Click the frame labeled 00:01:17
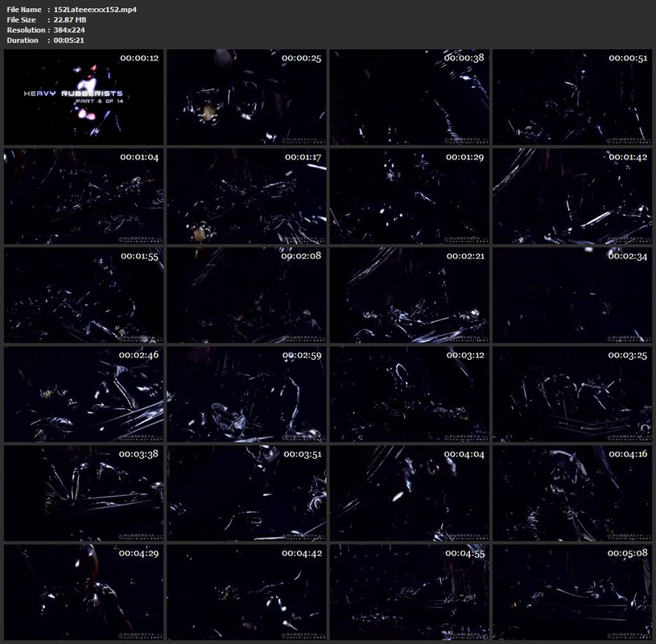 click(246, 196)
